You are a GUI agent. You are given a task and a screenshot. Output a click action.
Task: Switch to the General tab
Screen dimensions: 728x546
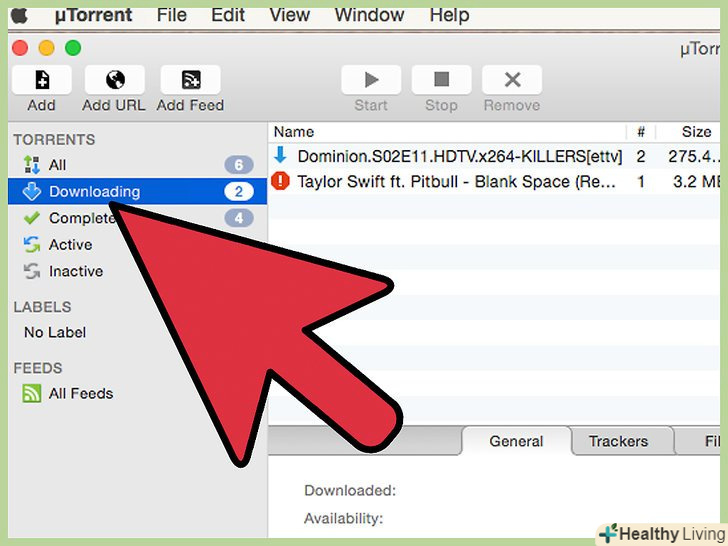[516, 441]
